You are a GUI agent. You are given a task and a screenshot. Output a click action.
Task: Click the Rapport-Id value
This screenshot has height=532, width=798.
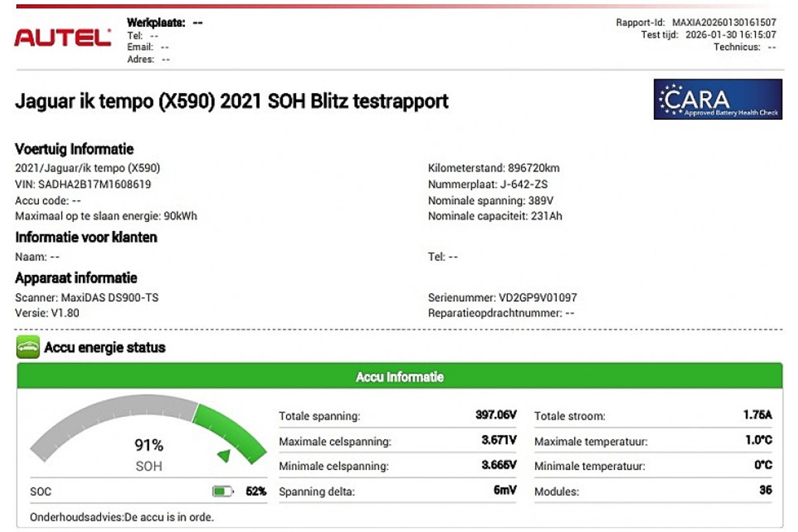point(724,22)
